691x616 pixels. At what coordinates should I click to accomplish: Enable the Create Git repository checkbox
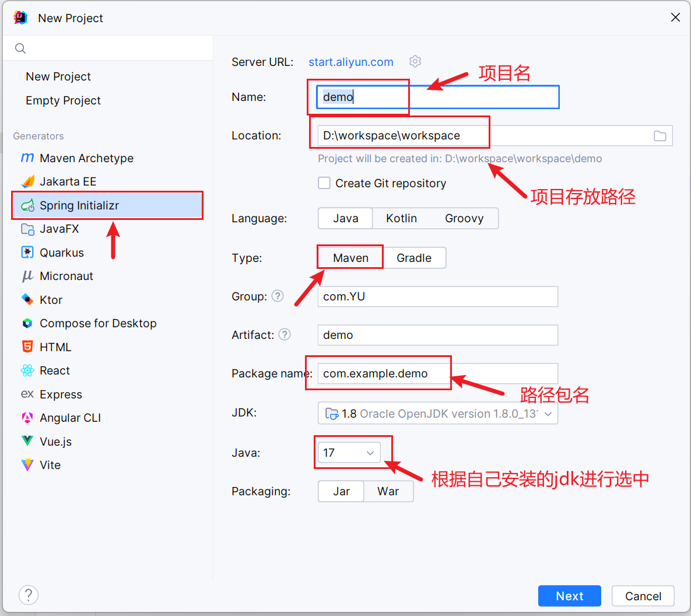[324, 183]
